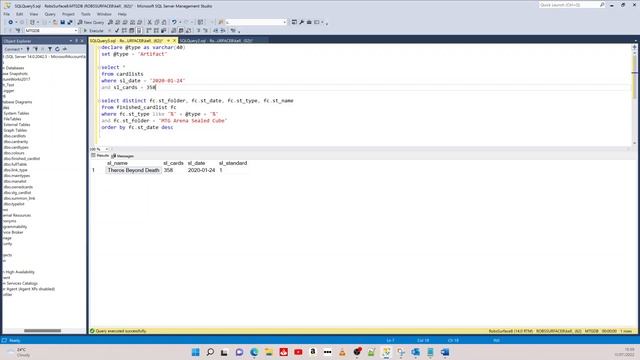Open the View menu

[34, 14]
